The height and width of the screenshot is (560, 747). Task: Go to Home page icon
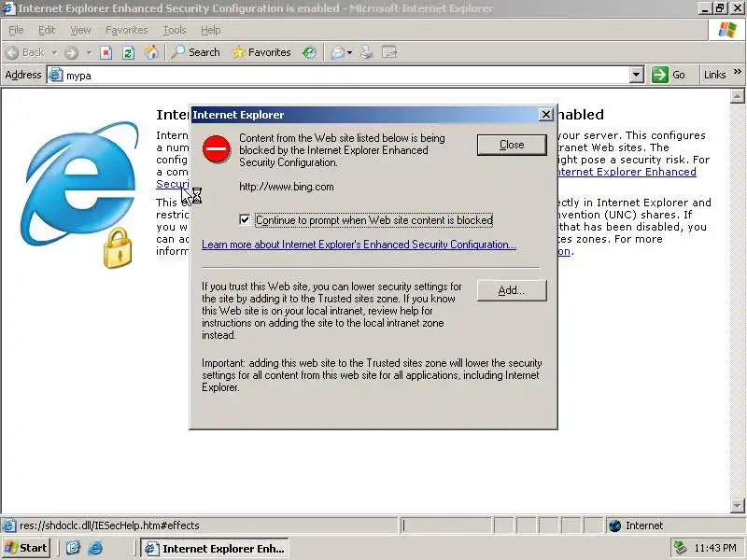151,52
